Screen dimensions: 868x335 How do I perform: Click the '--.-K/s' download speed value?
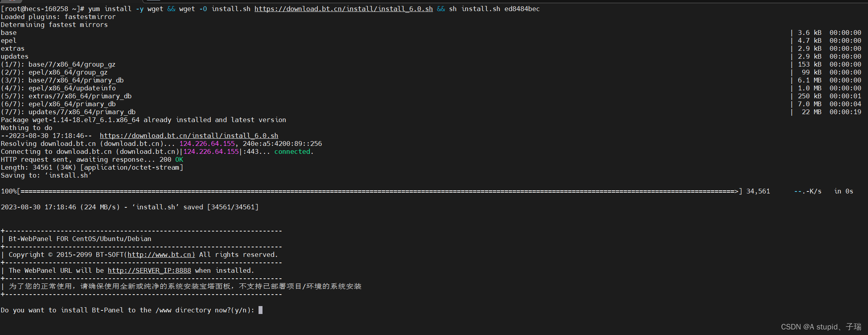tap(808, 191)
